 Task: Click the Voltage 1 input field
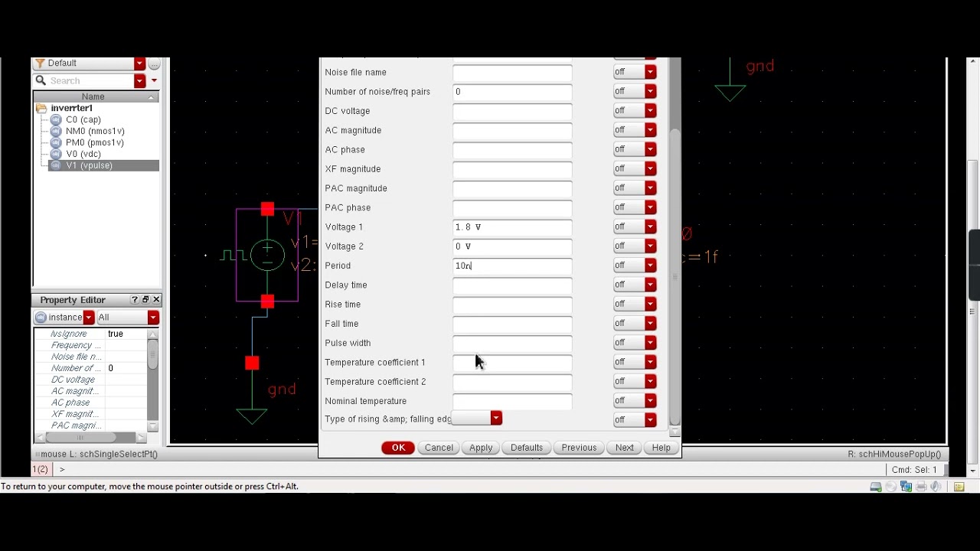coord(512,227)
